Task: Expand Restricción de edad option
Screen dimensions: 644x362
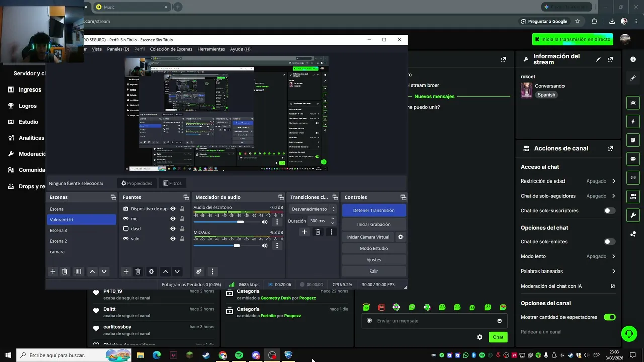Action: coord(614,181)
